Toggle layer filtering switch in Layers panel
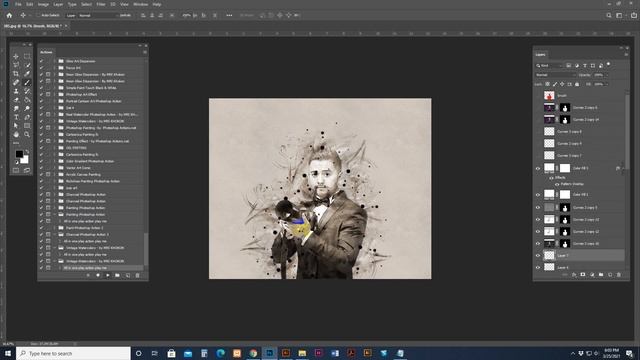The height and width of the screenshot is (360, 640). [608, 64]
